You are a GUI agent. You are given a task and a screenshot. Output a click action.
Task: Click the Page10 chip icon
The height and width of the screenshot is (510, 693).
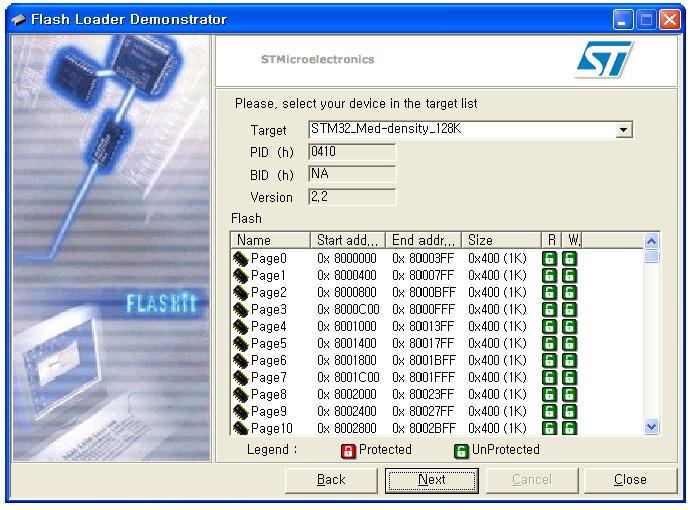click(x=241, y=428)
